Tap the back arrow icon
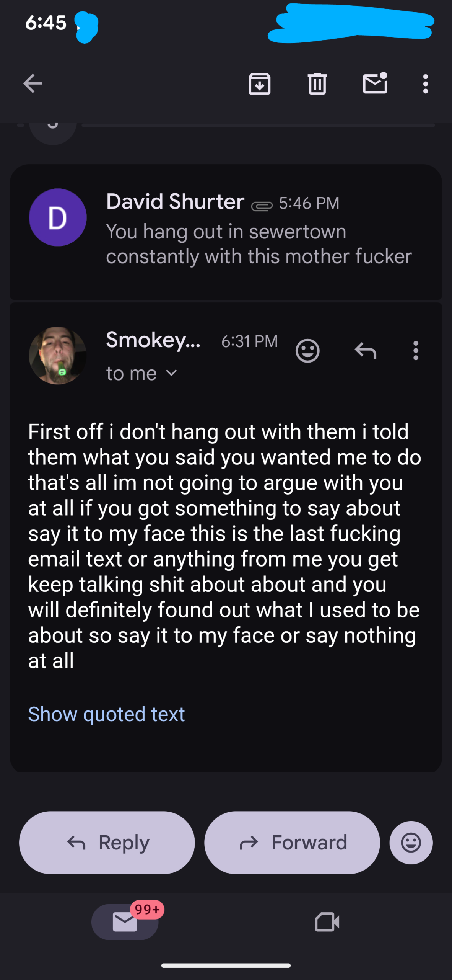Viewport: 452px width, 980px height. click(x=33, y=83)
